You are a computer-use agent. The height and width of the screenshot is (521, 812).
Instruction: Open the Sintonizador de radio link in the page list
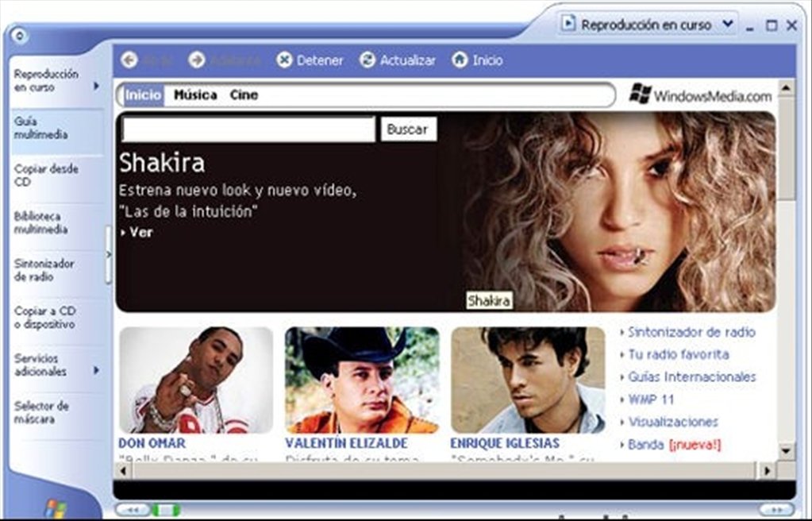click(x=691, y=332)
